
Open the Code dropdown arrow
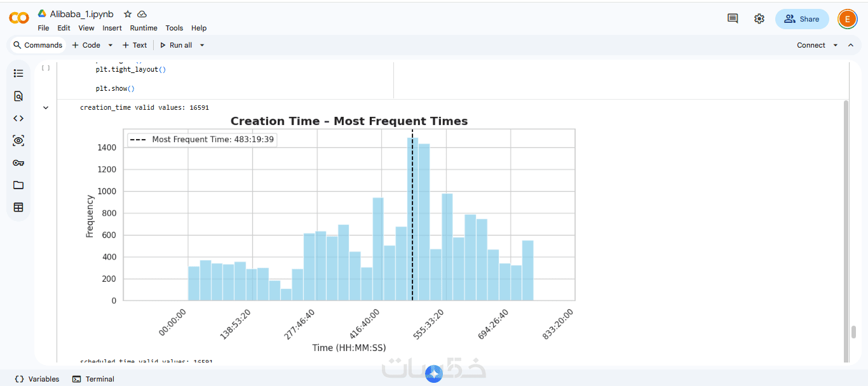110,45
